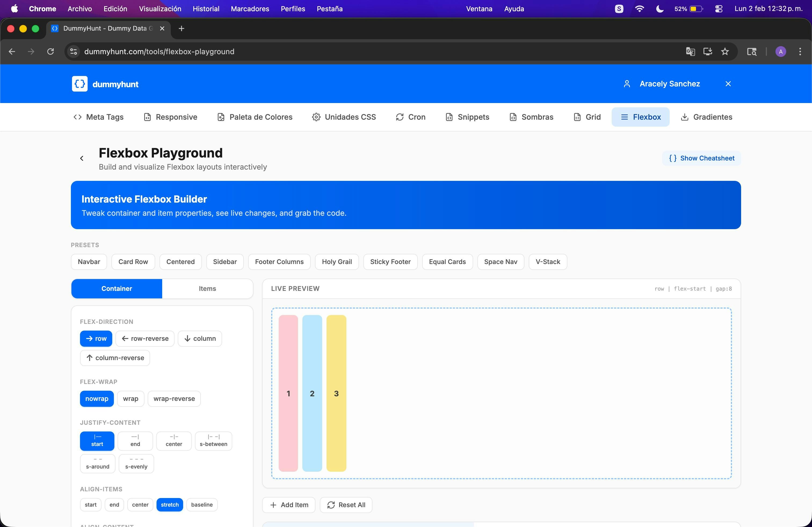Open the Historial menu in menu bar
812x527 pixels.
206,9
